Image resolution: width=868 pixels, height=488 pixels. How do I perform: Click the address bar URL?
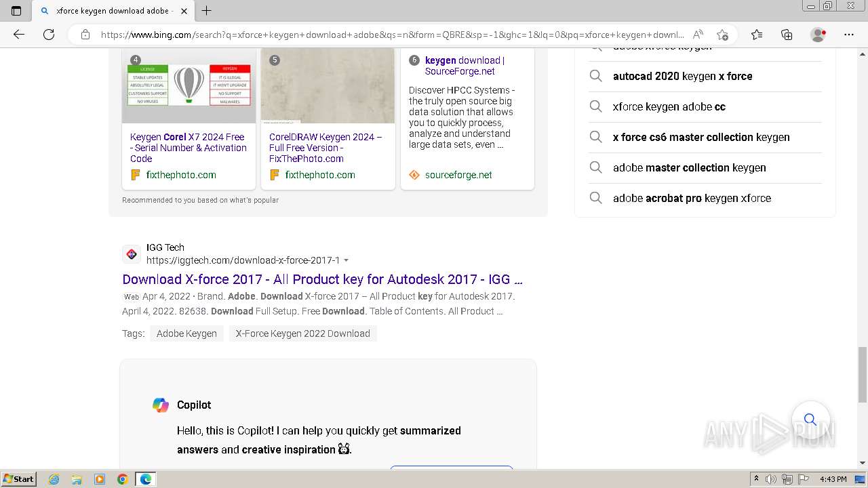pyautogui.click(x=392, y=35)
